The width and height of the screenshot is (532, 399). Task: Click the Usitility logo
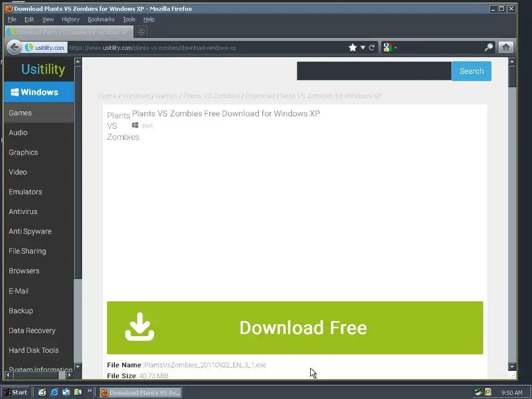point(43,69)
